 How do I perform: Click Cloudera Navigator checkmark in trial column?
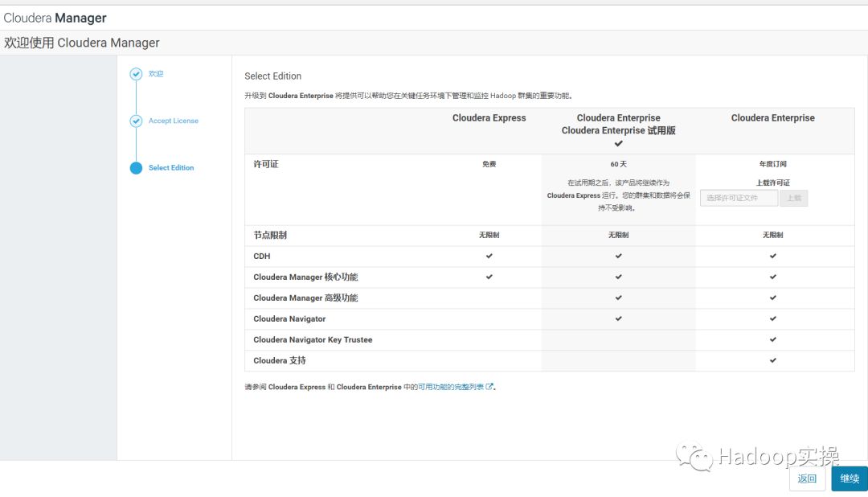[x=618, y=318]
